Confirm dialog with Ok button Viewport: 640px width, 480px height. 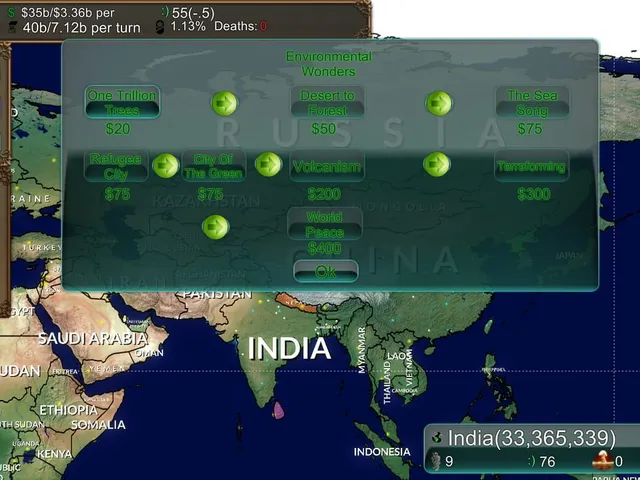pos(326,271)
